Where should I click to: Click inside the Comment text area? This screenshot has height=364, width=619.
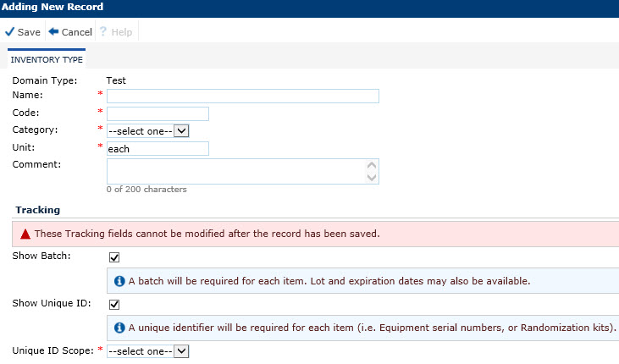tap(235, 171)
